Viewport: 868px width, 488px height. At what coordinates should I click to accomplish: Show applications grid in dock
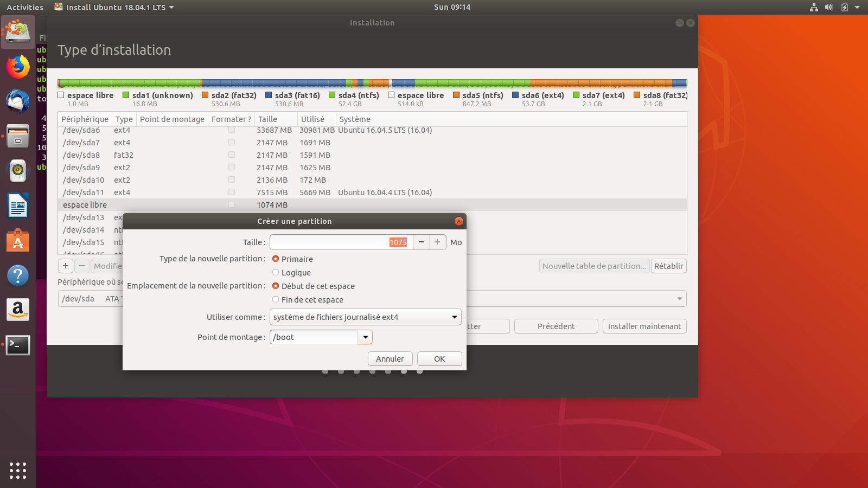coord(18,470)
